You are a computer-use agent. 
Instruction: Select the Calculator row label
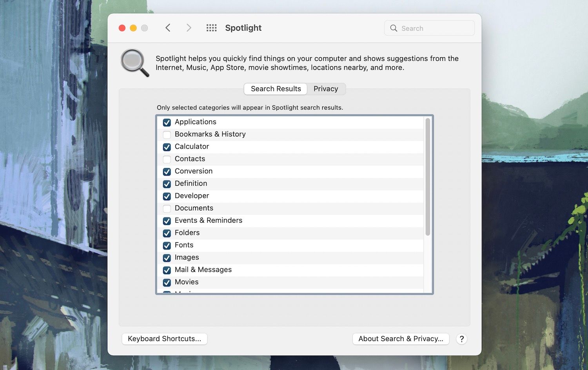pos(192,147)
